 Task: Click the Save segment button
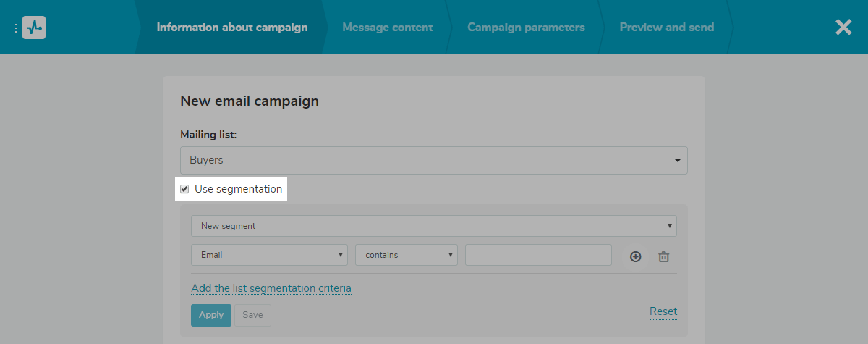click(252, 315)
